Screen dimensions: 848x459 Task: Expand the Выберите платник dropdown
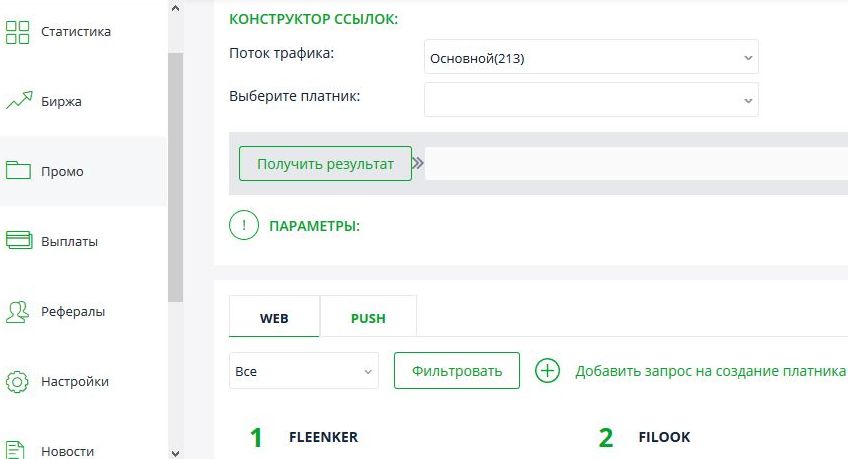(591, 100)
